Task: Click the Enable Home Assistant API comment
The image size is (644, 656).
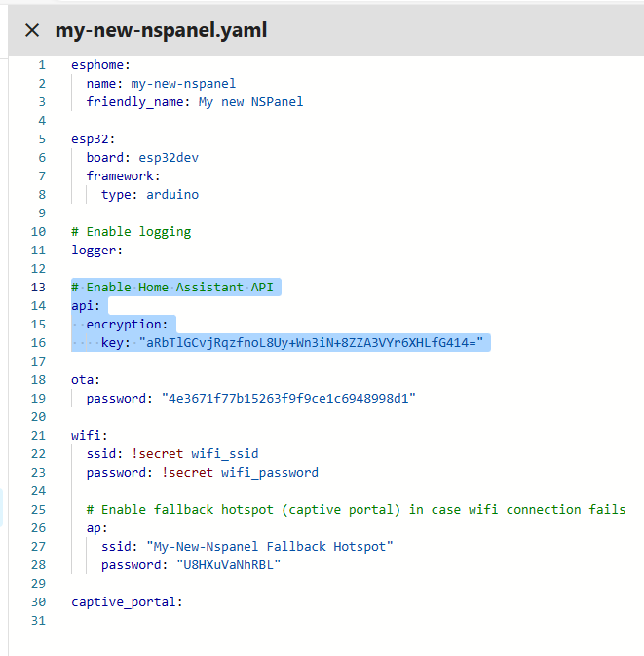Action: pyautogui.click(x=175, y=288)
